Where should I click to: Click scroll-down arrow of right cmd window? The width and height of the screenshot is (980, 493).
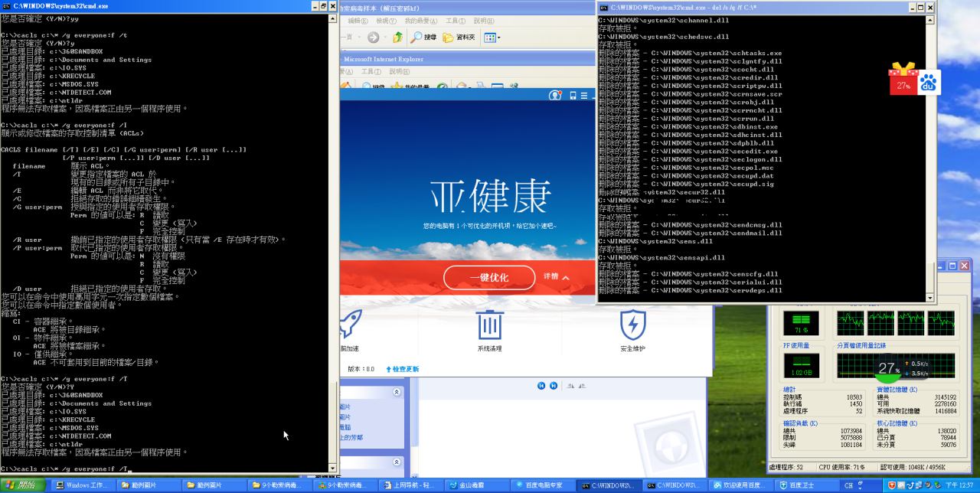930,298
